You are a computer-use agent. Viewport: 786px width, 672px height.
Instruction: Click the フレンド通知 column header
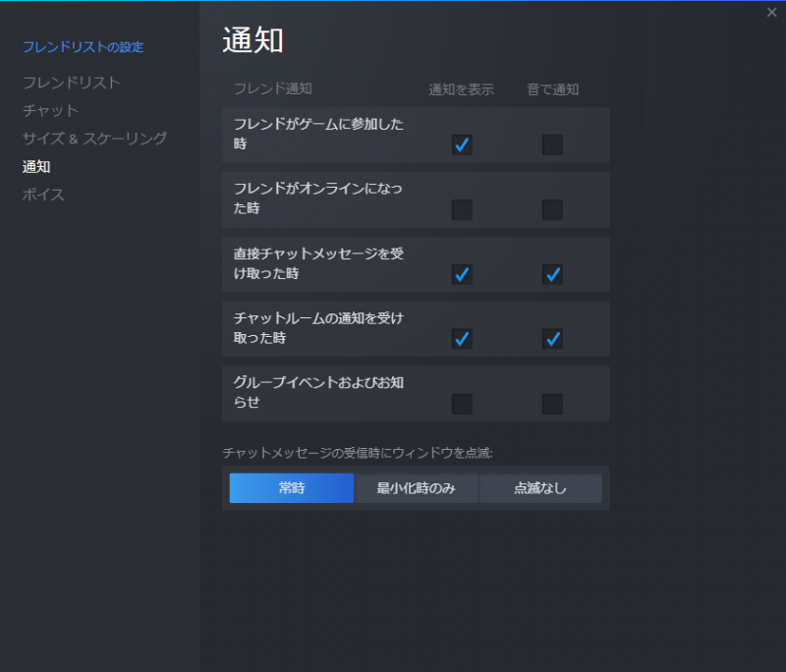tap(273, 88)
